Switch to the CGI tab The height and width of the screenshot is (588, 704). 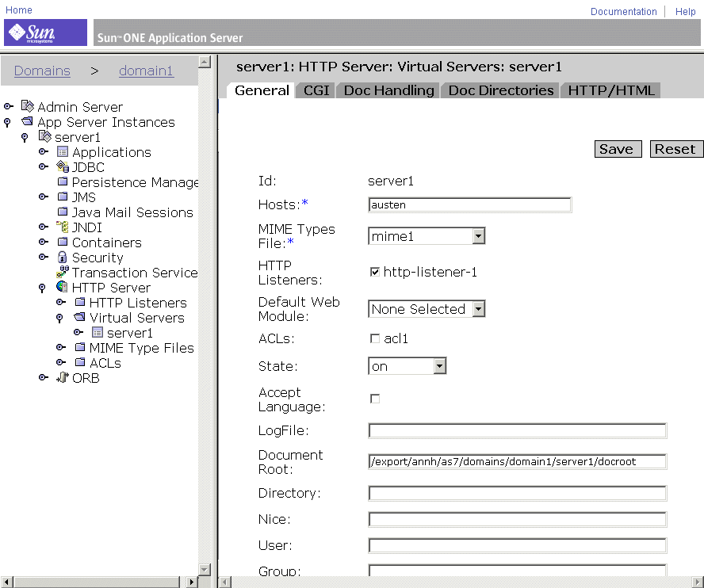click(316, 90)
